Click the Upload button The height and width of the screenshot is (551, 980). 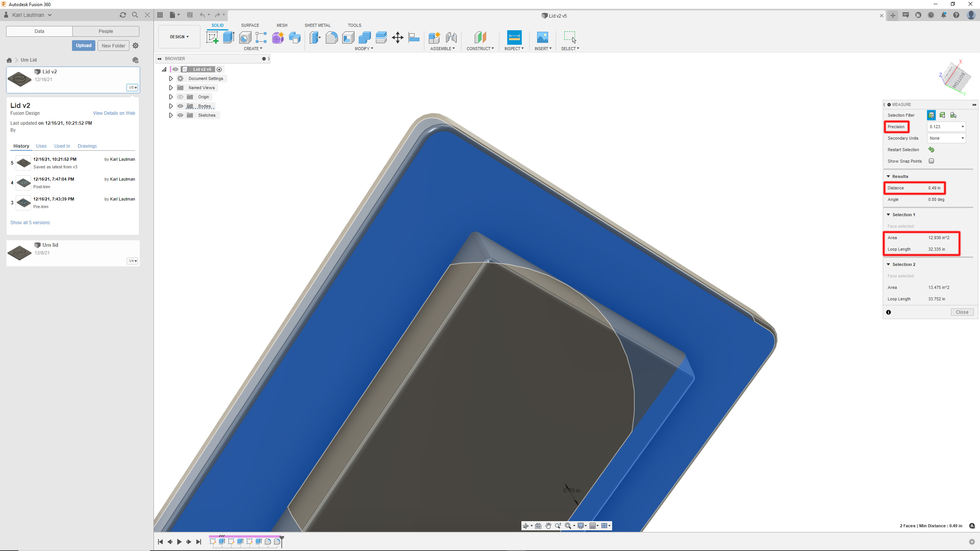[83, 46]
